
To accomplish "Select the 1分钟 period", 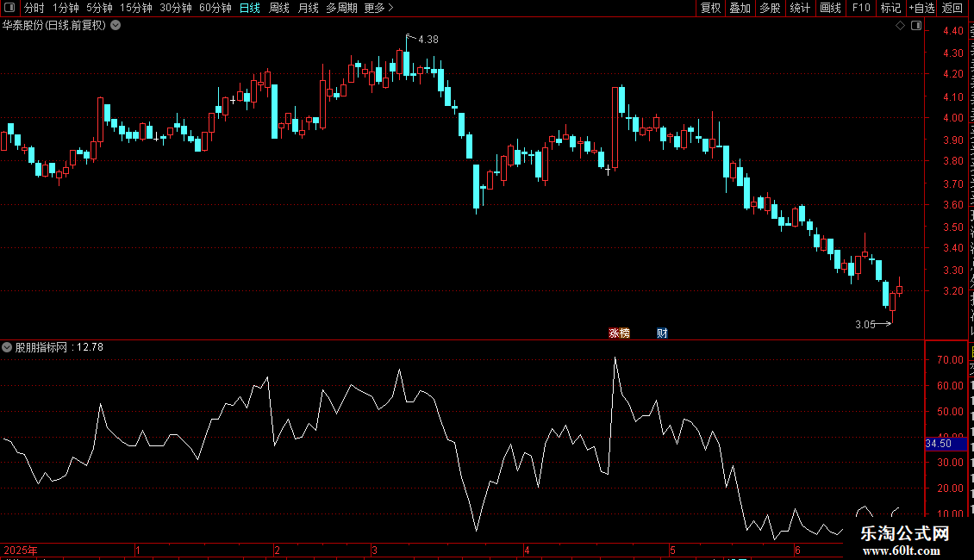I will pos(66,8).
